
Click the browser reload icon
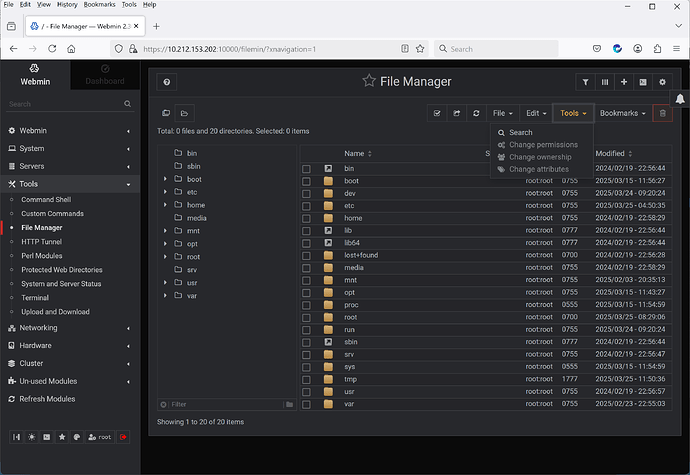52,49
